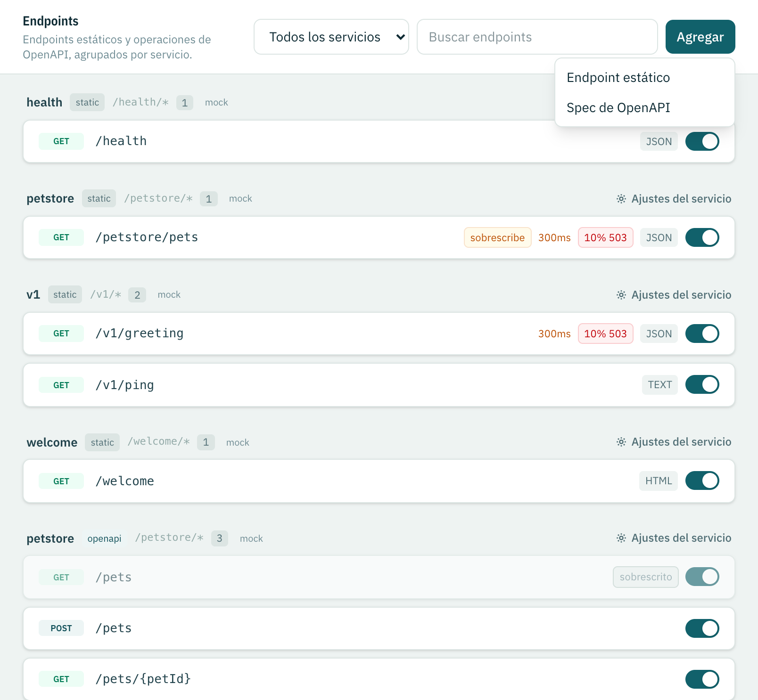Image resolution: width=758 pixels, height=700 pixels.
Task: Disable the /health endpoint toggle
Action: coord(702,141)
